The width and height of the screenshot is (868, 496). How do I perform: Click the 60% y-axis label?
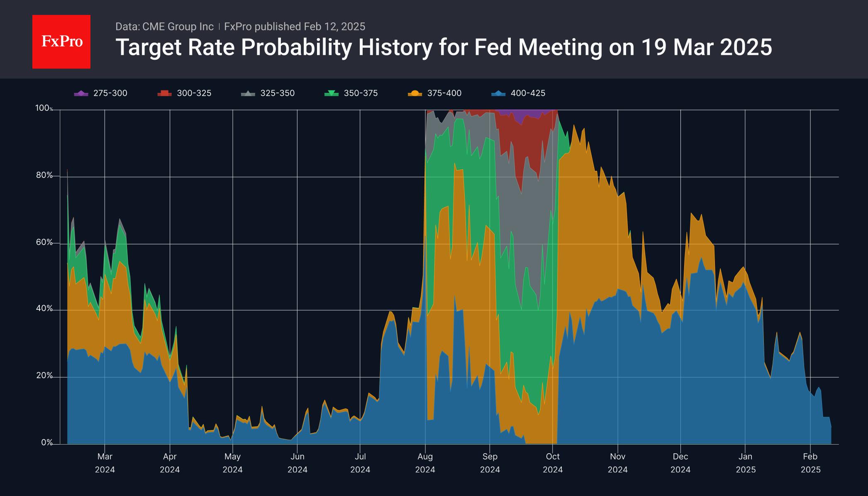pos(44,243)
